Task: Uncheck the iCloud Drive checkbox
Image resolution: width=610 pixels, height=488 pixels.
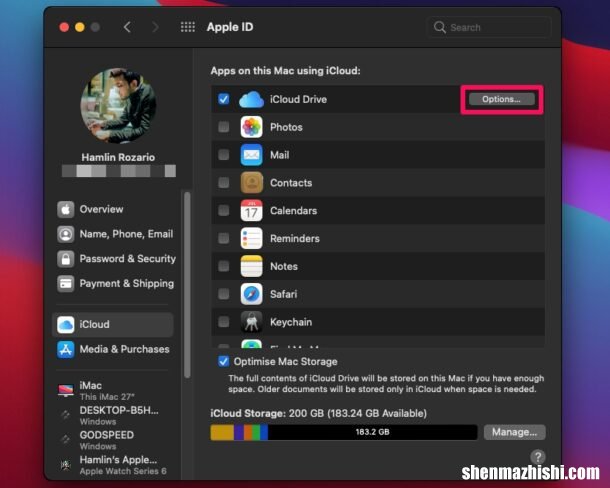Action: point(224,99)
